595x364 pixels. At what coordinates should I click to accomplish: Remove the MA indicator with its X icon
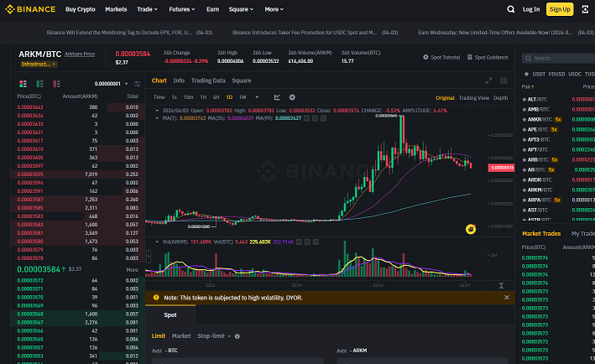323,118
